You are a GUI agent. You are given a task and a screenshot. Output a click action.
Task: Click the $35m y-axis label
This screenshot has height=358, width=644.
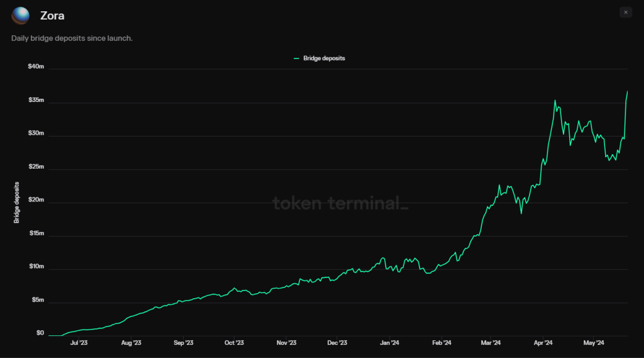[36, 101]
